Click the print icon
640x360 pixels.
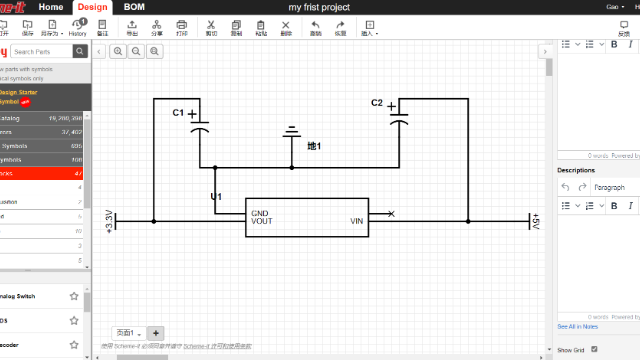coord(182,28)
